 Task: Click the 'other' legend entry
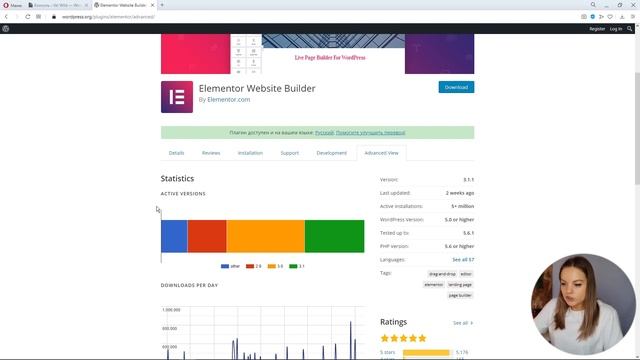pyautogui.click(x=230, y=266)
